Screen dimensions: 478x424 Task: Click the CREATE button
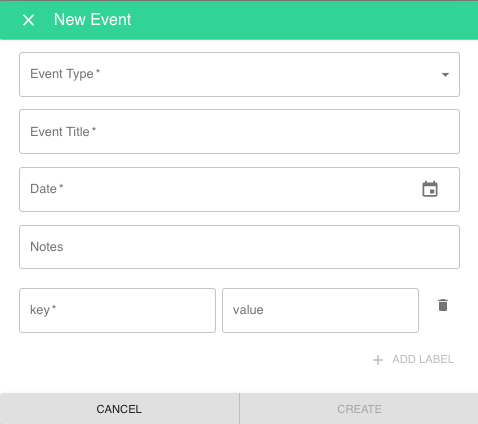pos(359,409)
